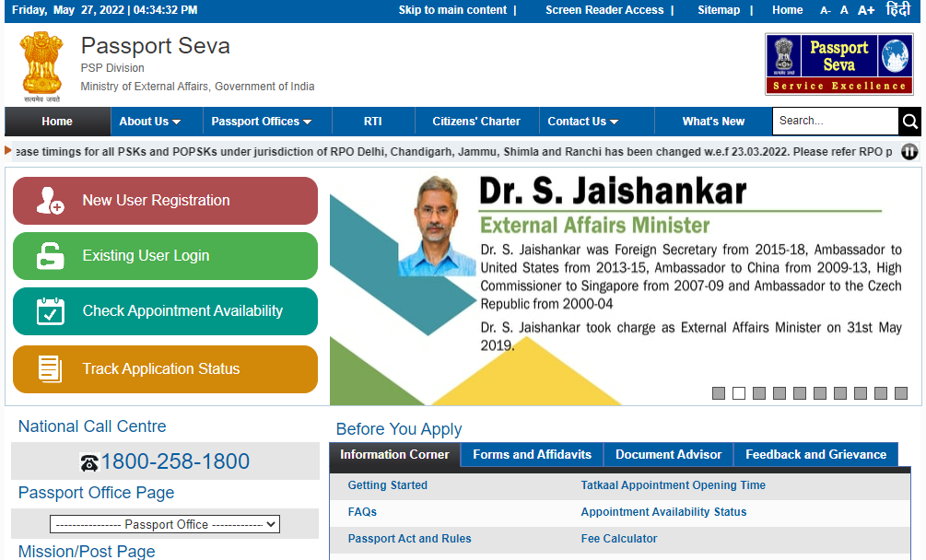Open the Passport Office select box
This screenshot has width=926, height=560.
click(x=165, y=525)
